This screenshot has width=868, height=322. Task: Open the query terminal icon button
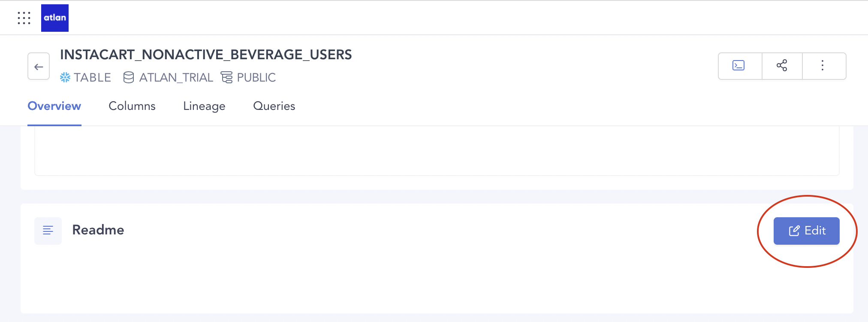click(738, 66)
